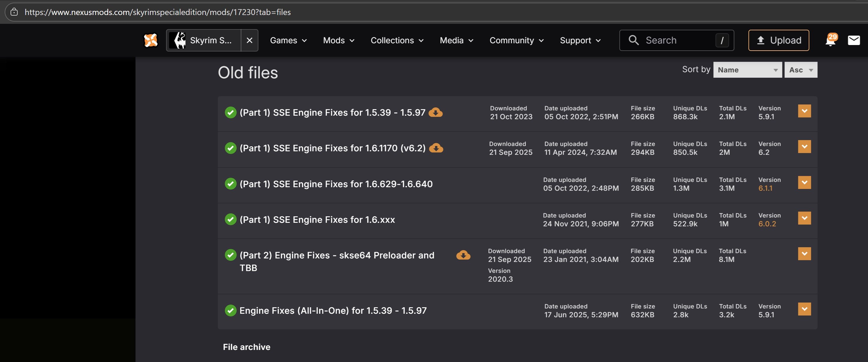This screenshot has height=362, width=868.
Task: Click cloud download icon for 1.6.1170 file
Action: click(x=436, y=148)
